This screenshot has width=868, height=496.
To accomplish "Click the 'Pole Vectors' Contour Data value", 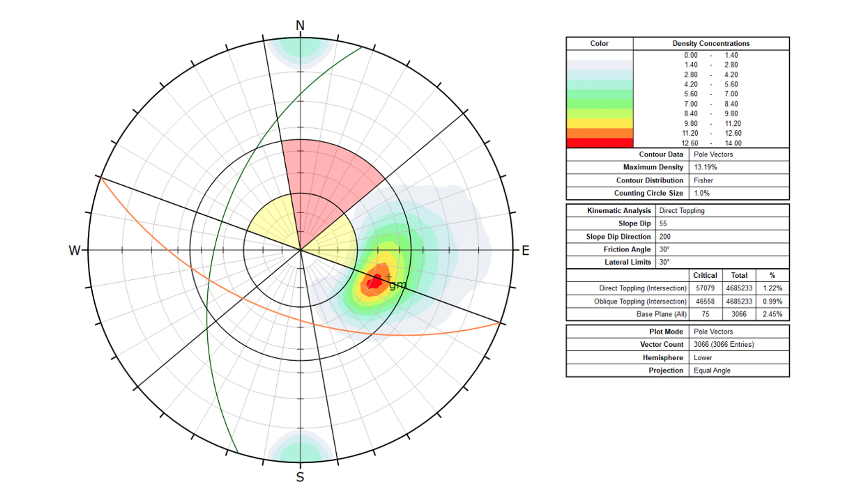I will pos(713,154).
